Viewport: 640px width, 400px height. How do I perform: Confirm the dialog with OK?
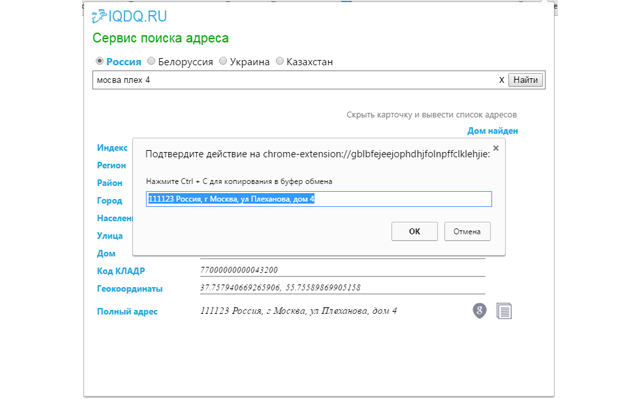tap(414, 231)
